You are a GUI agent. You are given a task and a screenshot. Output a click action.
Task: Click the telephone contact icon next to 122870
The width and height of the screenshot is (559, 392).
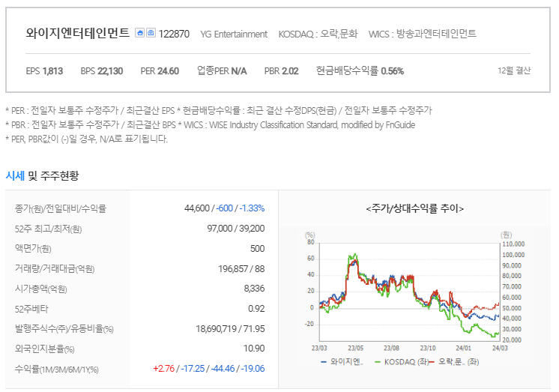tap(151, 33)
